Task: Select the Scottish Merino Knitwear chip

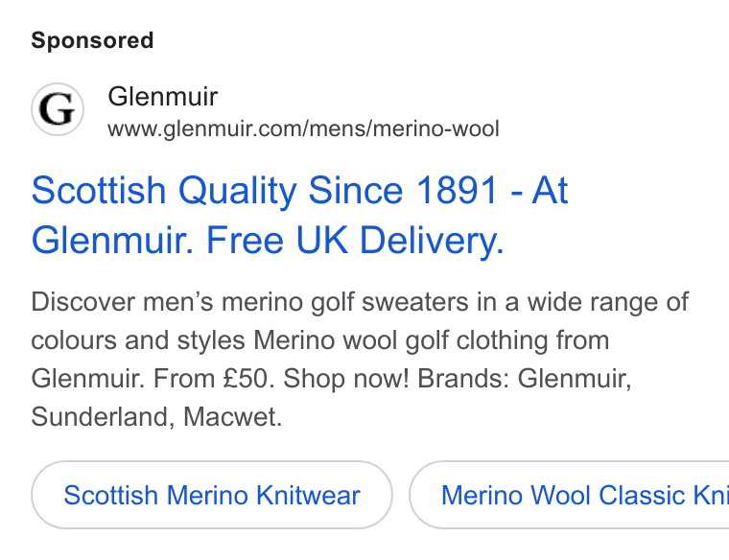Action: [x=212, y=495]
